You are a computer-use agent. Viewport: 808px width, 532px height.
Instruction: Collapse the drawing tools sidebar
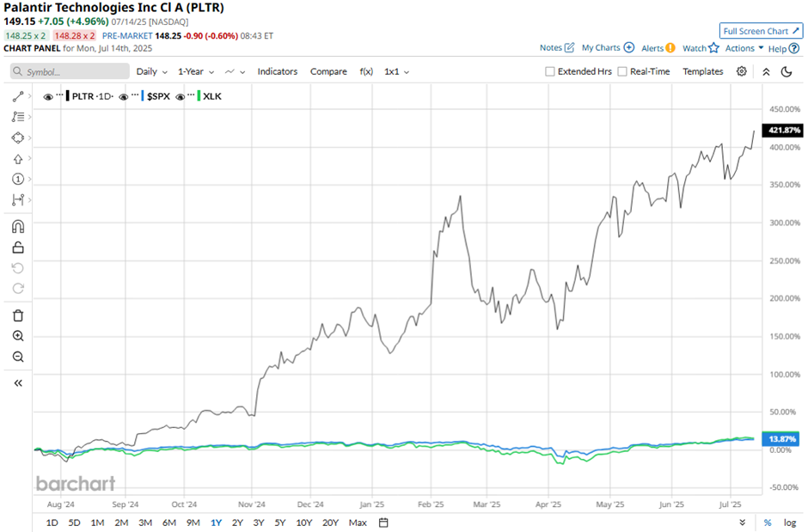click(x=18, y=383)
